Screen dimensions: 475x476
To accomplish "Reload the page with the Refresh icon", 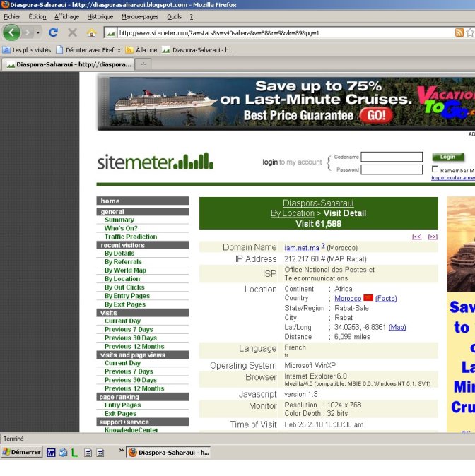I will [54, 32].
